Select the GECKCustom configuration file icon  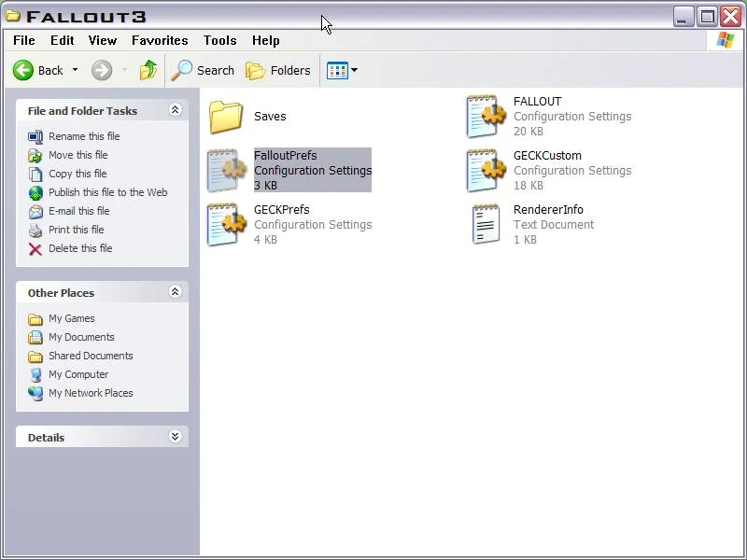486,171
